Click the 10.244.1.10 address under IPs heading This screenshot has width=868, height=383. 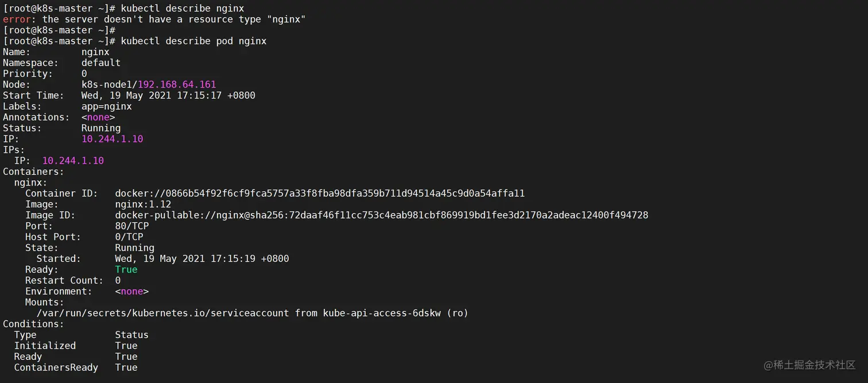pos(73,161)
